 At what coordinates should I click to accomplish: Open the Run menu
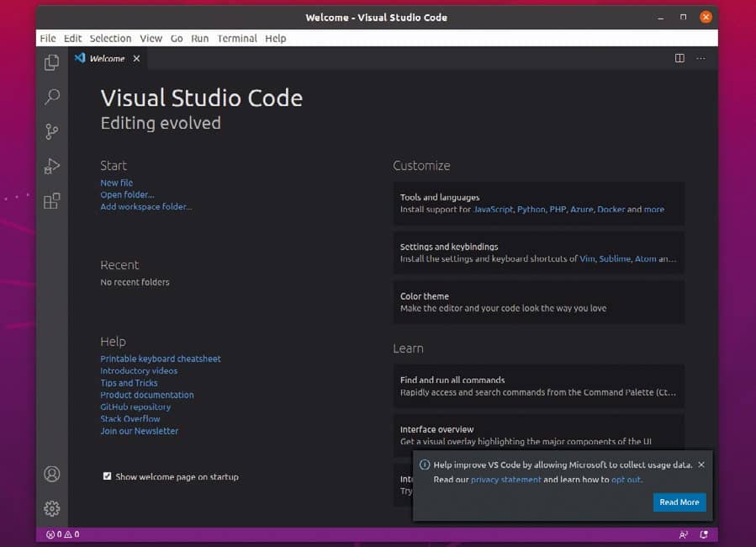tap(199, 38)
